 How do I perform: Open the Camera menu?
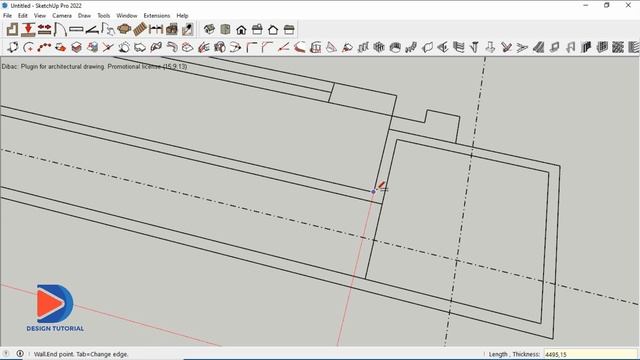coord(62,16)
